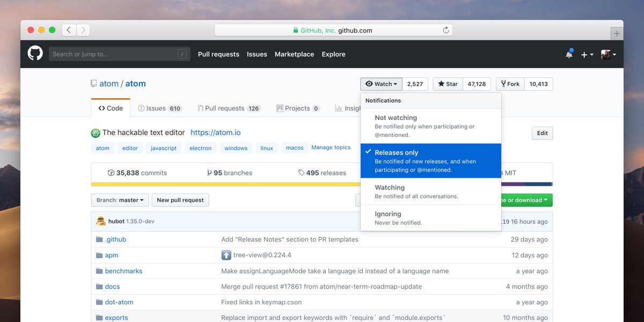Open the benchmarks folder
The image size is (644, 322).
point(124,271)
